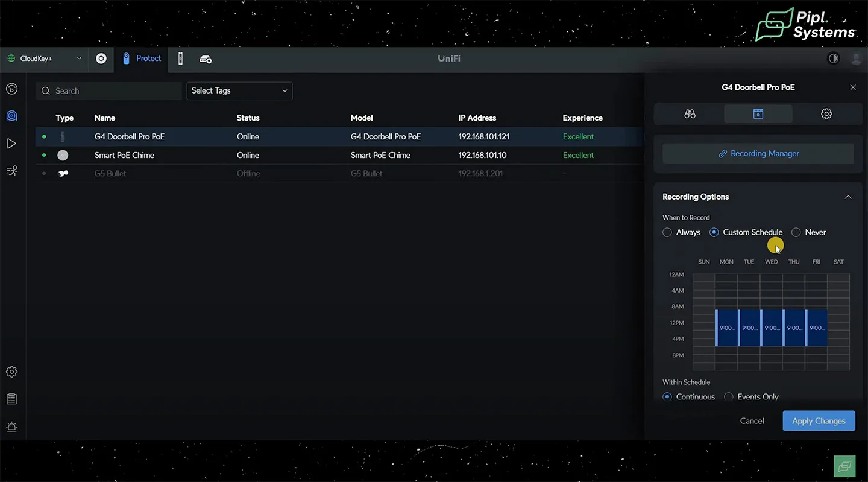Click the Thursday 9:00 schedule block

[794, 328]
